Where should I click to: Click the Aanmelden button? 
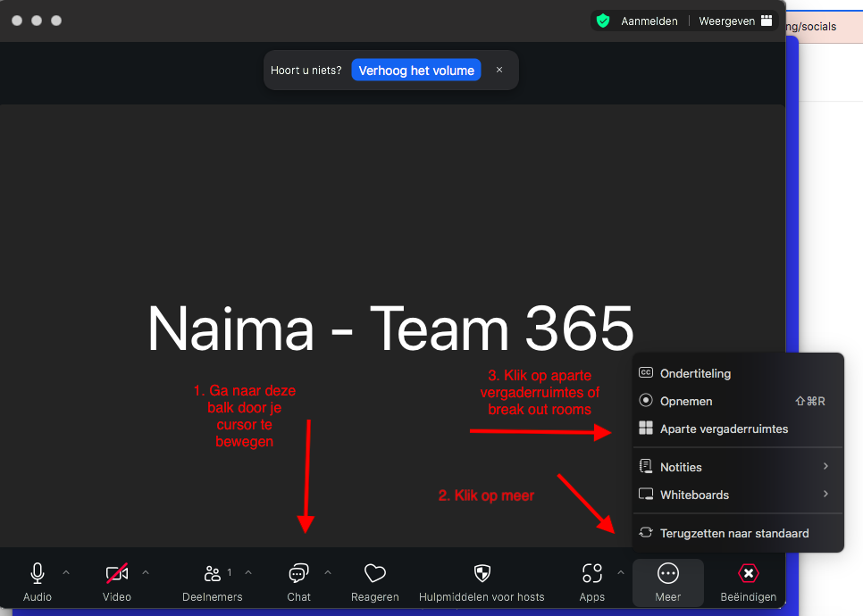click(649, 21)
